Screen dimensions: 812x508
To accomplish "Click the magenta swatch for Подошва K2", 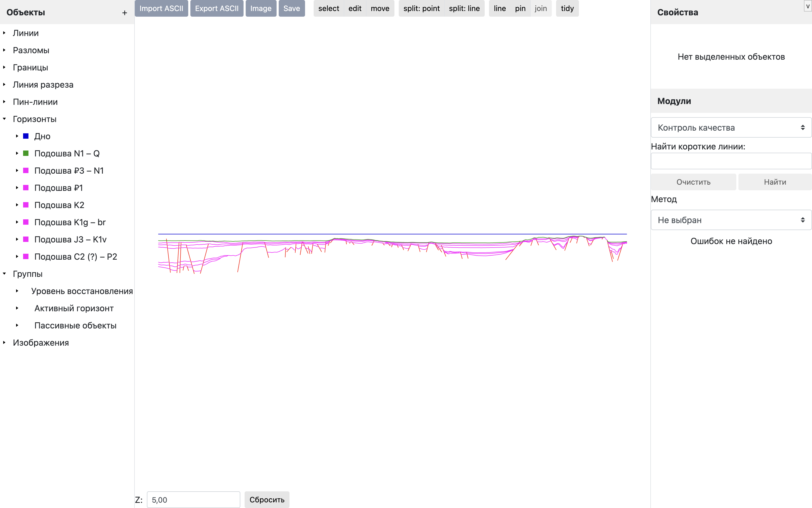I will click(26, 205).
